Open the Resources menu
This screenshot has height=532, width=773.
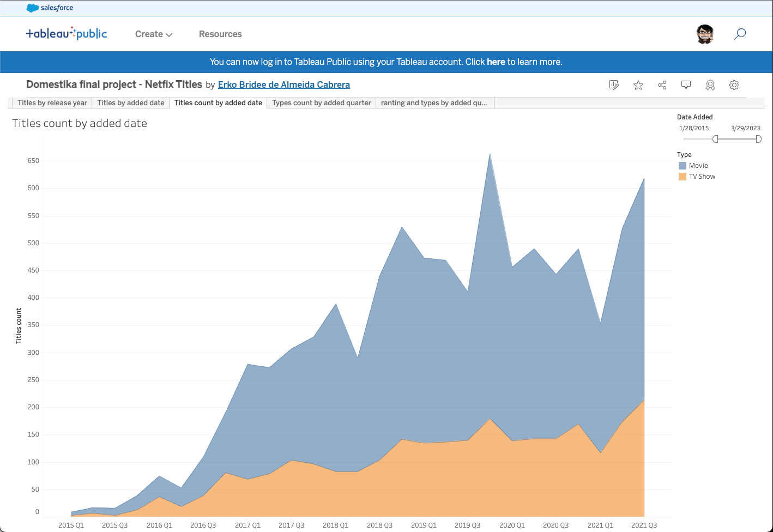tap(220, 34)
